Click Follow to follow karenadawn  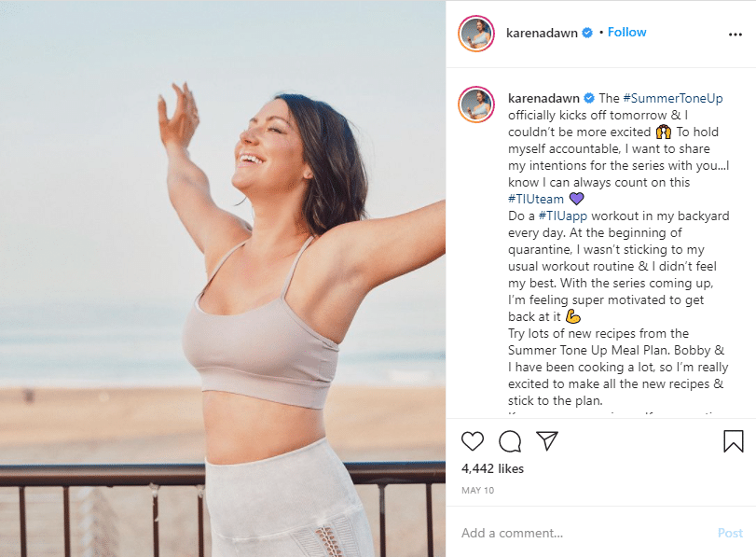tap(626, 32)
